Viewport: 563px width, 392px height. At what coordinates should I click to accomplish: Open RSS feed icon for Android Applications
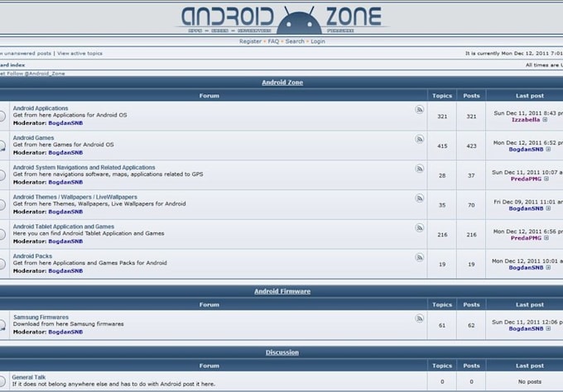pyautogui.click(x=419, y=109)
